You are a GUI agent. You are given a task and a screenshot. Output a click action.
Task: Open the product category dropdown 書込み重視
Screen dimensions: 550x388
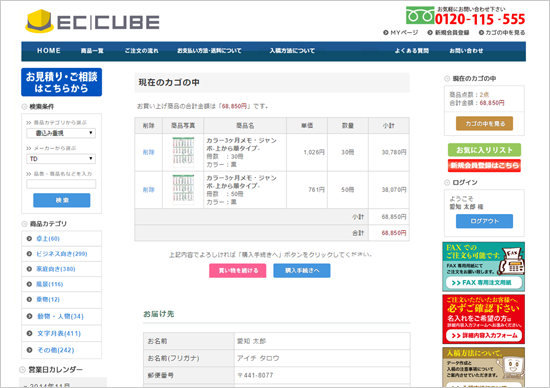61,133
